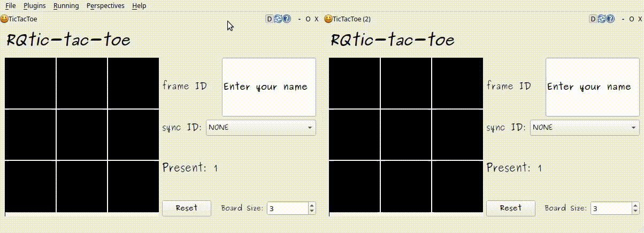The height and width of the screenshot is (233, 644).
Task: Open the Perspectives menu
Action: point(105,6)
